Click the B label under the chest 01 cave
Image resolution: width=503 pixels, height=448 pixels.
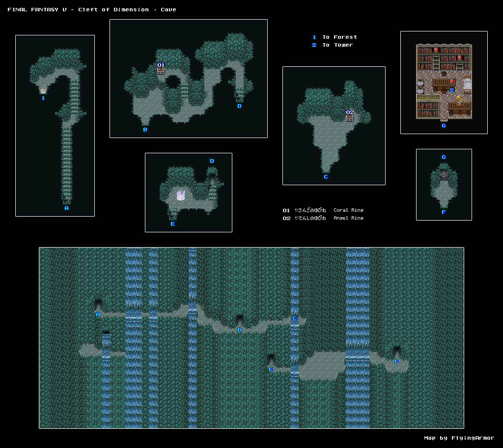(x=145, y=129)
